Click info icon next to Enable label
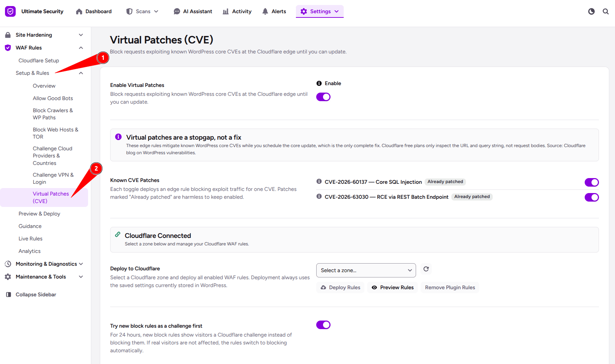Viewport: 615px width, 364px height. coord(319,83)
